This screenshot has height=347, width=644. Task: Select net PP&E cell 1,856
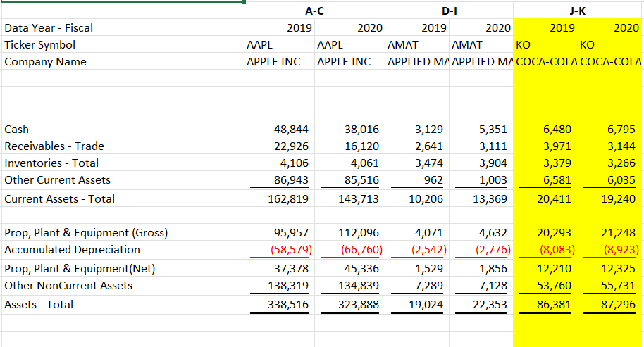(481, 268)
